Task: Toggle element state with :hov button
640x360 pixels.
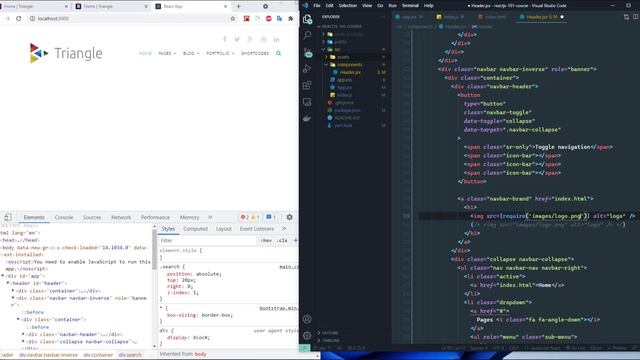Action: pos(266,240)
